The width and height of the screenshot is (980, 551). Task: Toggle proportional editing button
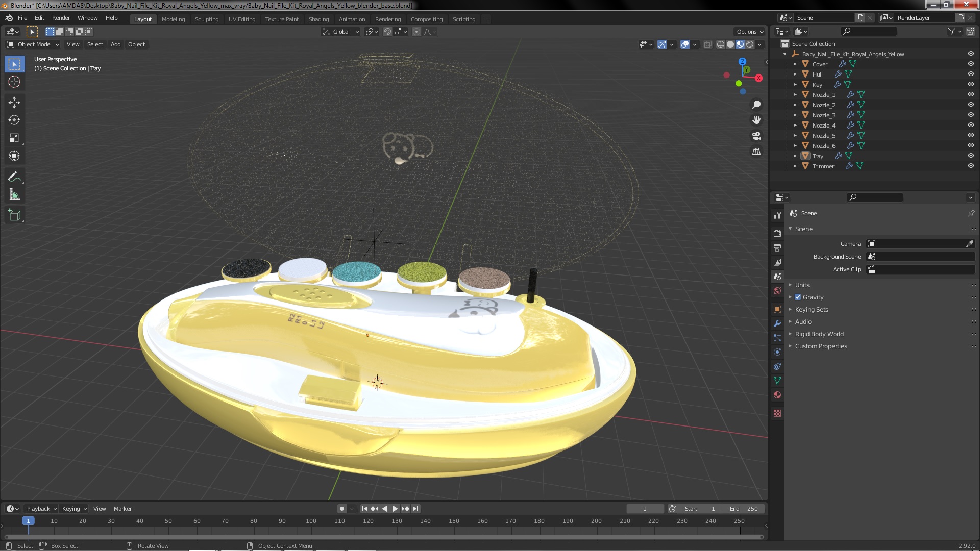coord(416,32)
